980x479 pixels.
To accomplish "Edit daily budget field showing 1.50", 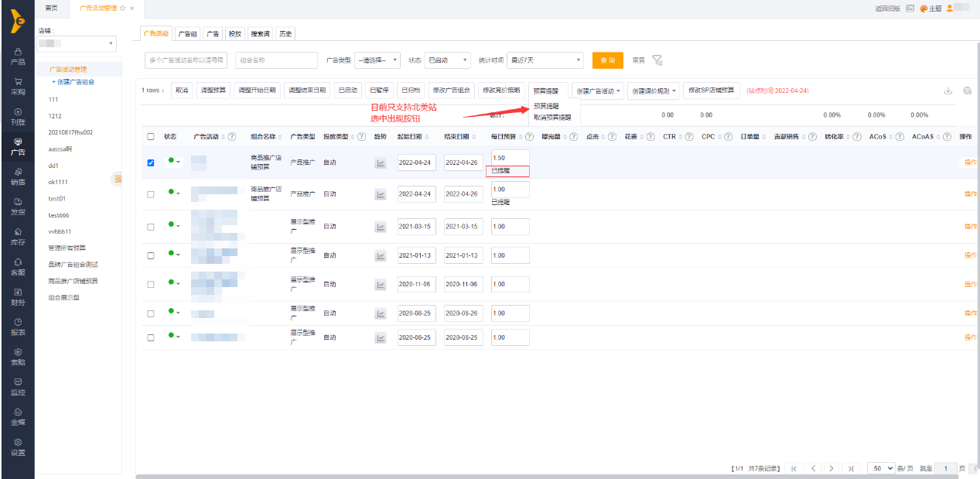I will tap(510, 158).
